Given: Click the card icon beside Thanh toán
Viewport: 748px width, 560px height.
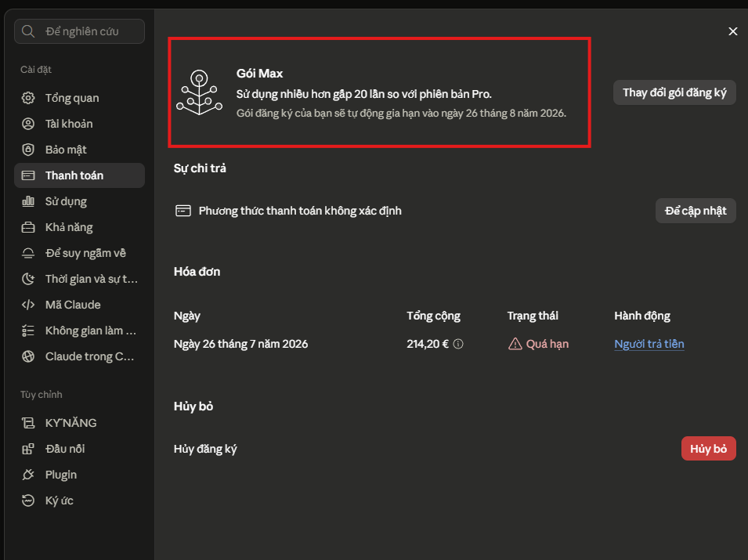Looking at the screenshot, I should 28,175.
